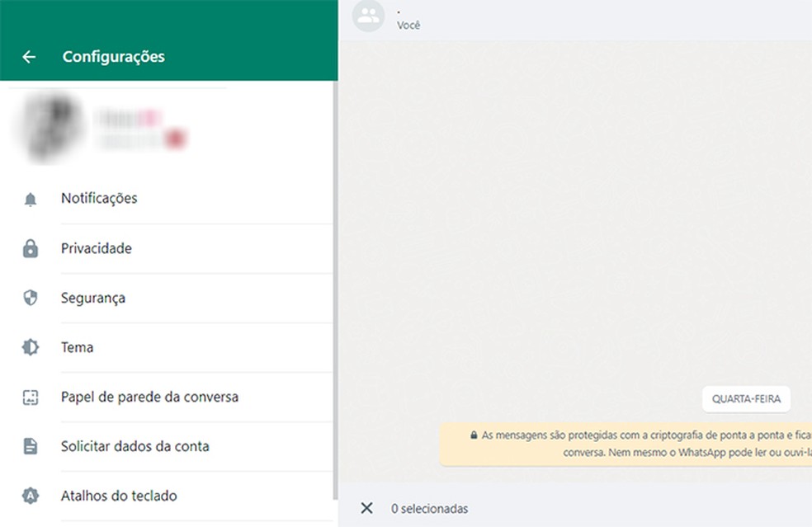The image size is (812, 527).
Task: Click the Segurança shield icon
Action: [31, 298]
